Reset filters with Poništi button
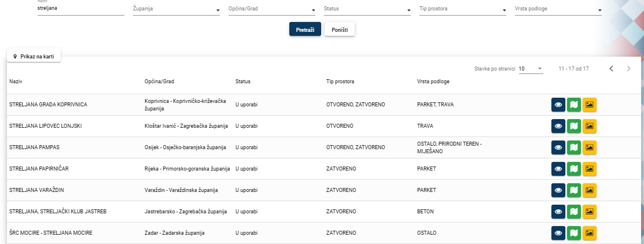This screenshot has height=244, width=644. pyautogui.click(x=340, y=29)
